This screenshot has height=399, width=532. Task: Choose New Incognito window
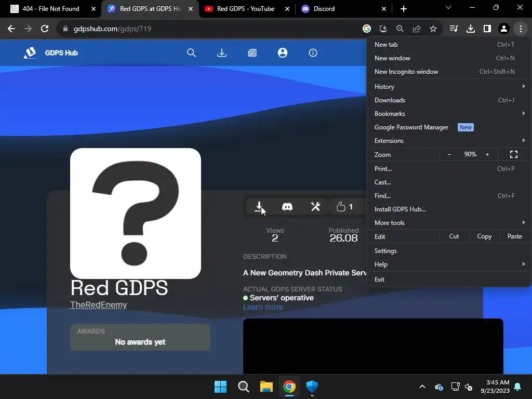[449, 72]
